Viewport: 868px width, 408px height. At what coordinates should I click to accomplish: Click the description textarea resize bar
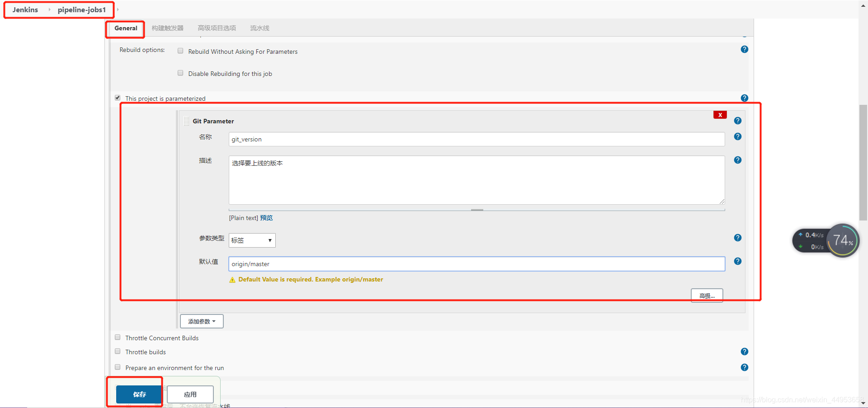476,210
